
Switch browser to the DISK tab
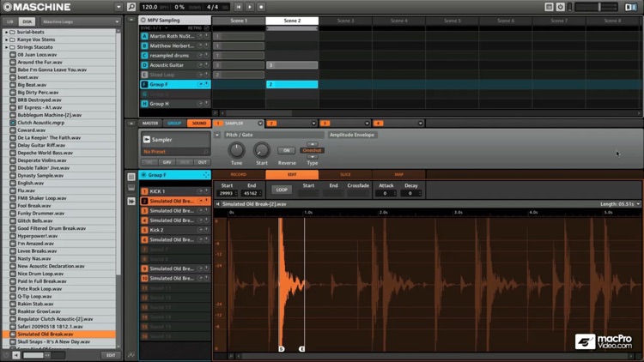coord(27,21)
